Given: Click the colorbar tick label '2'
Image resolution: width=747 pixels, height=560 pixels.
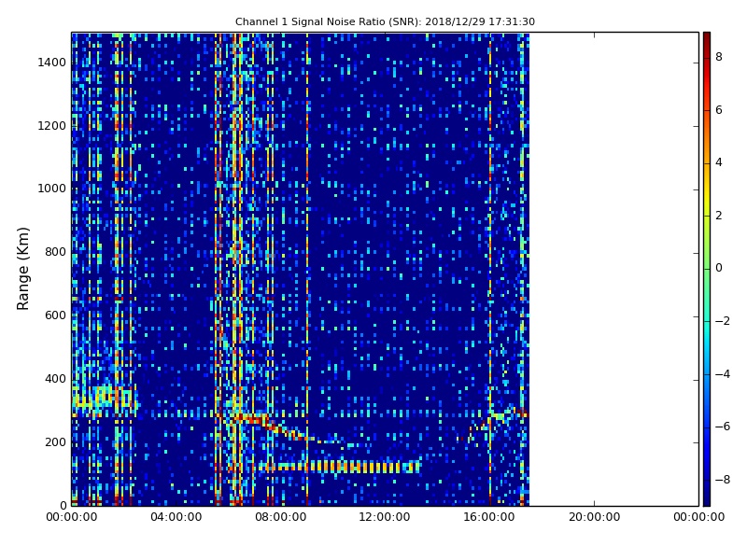Looking at the screenshot, I should [719, 216].
